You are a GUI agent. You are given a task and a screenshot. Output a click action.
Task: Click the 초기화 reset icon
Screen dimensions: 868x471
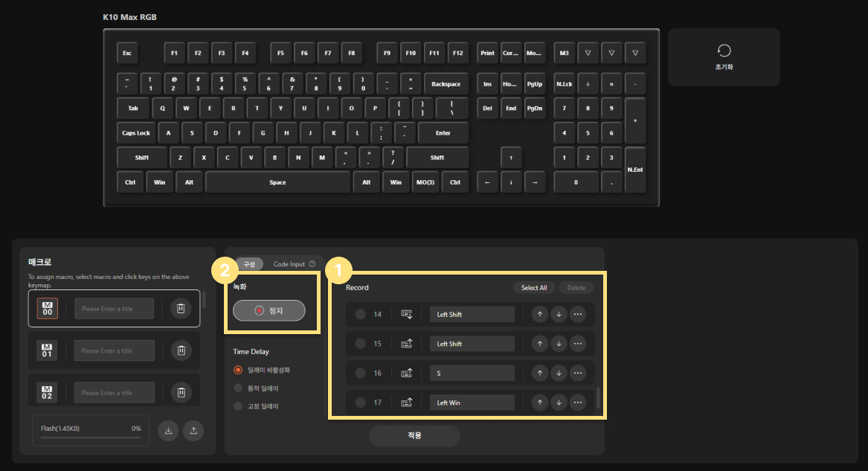(724, 51)
